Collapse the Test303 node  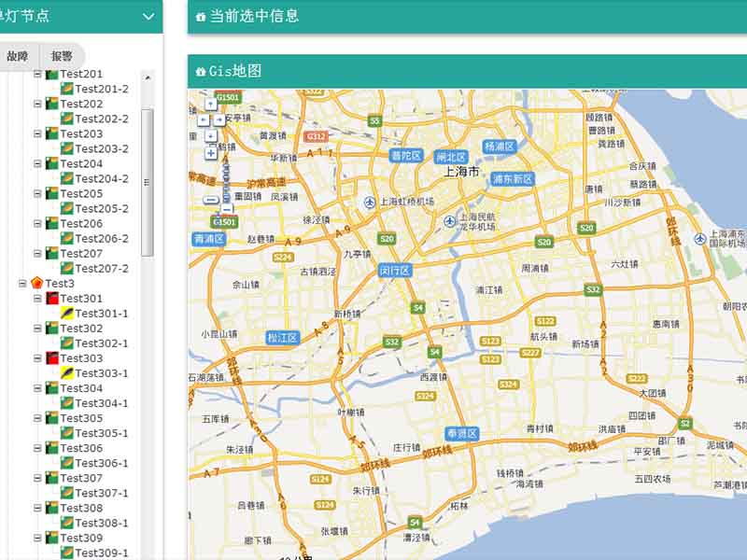click(37, 358)
